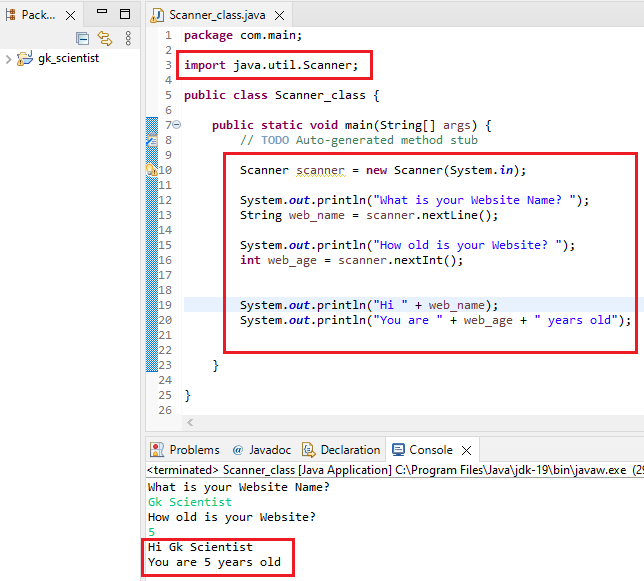This screenshot has height=581, width=644.
Task: Click the nextLine() call on line 13
Action: point(460,215)
